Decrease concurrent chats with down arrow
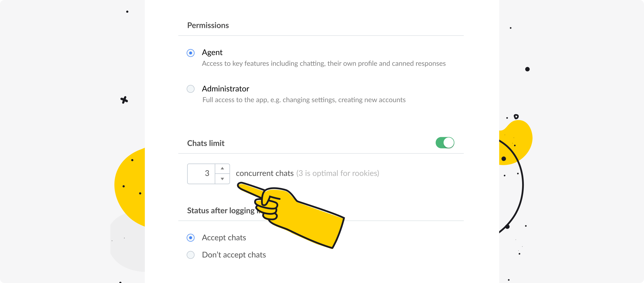The height and width of the screenshot is (283, 644). pyautogui.click(x=222, y=179)
